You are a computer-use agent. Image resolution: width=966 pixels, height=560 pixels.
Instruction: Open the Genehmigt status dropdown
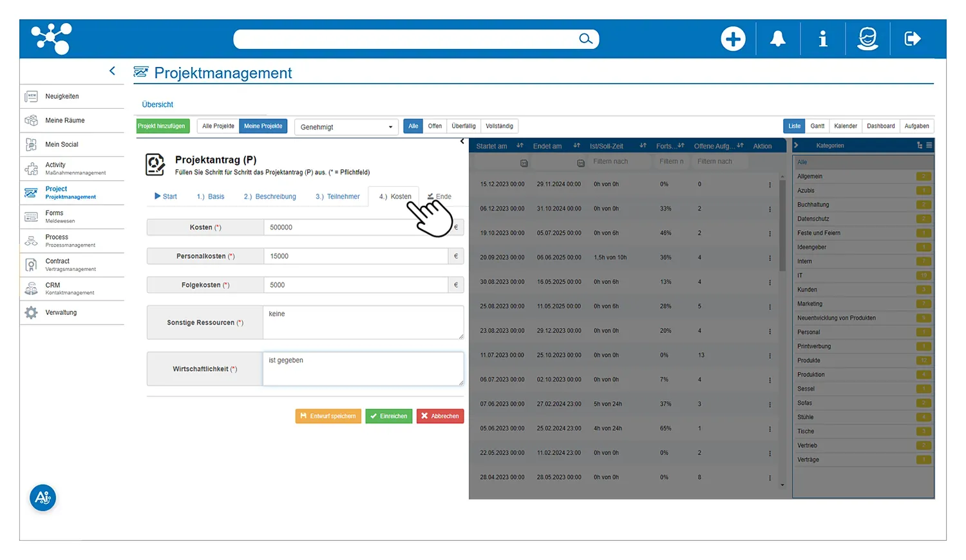pyautogui.click(x=346, y=127)
